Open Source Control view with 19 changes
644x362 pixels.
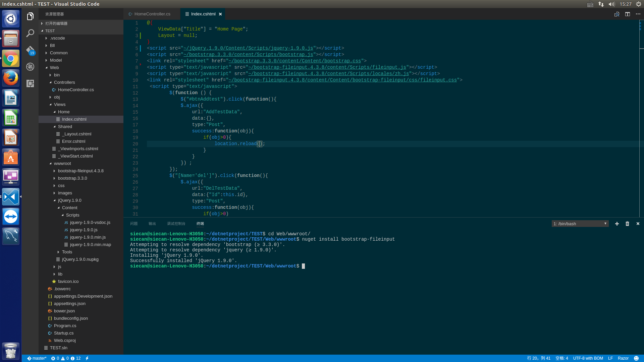(30, 50)
